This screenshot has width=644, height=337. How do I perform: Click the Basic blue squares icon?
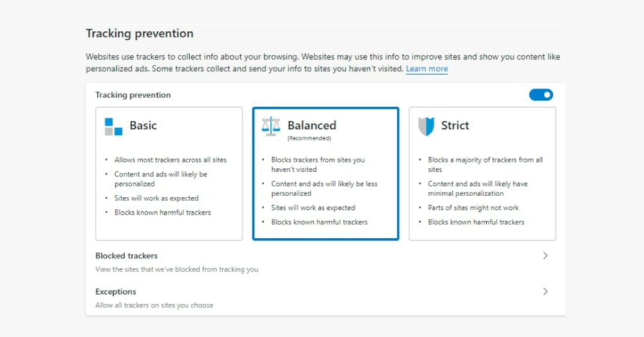pos(113,126)
